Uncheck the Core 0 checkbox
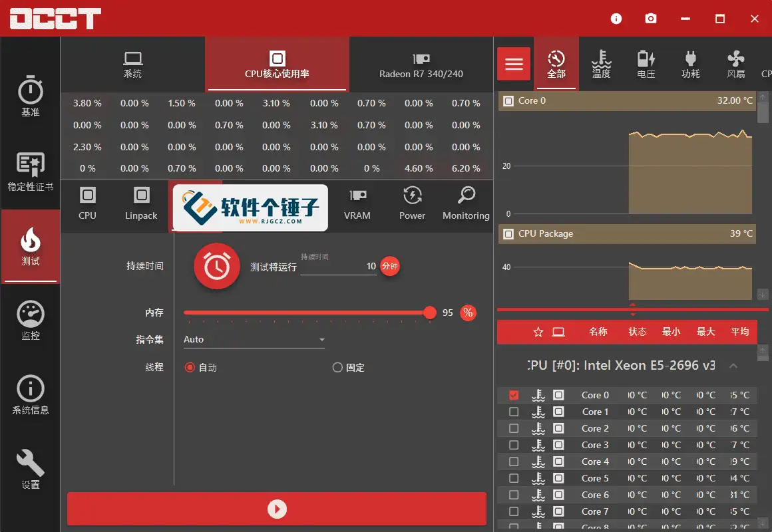This screenshot has width=772, height=532. pyautogui.click(x=514, y=395)
